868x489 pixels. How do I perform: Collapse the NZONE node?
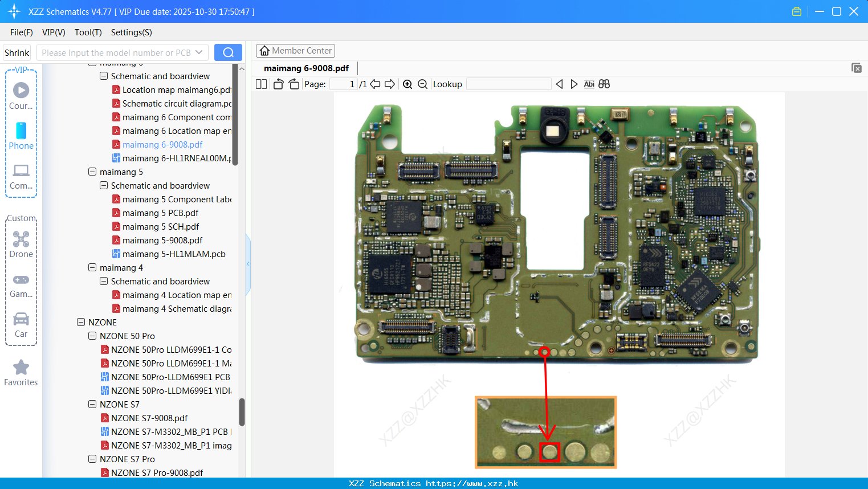(81, 322)
